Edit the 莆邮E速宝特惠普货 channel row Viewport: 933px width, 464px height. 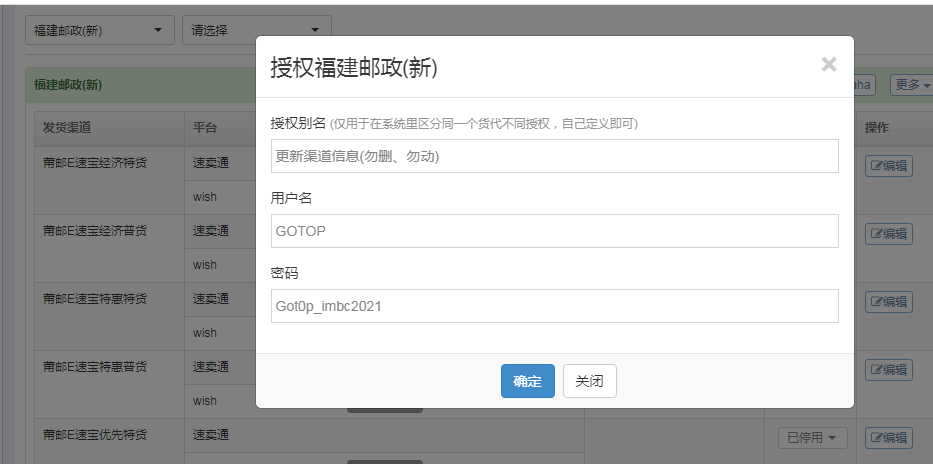tap(888, 369)
